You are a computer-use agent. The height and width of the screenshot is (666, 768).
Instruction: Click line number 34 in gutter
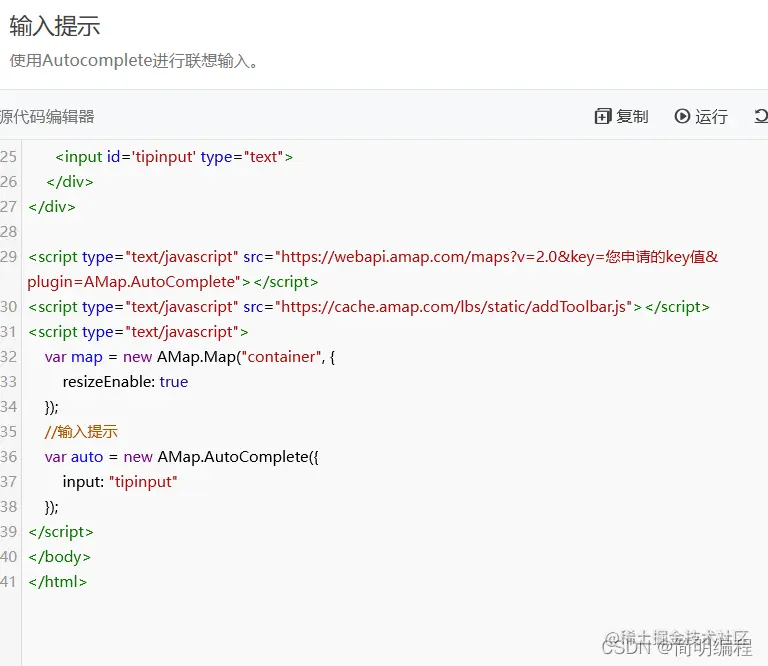8,406
